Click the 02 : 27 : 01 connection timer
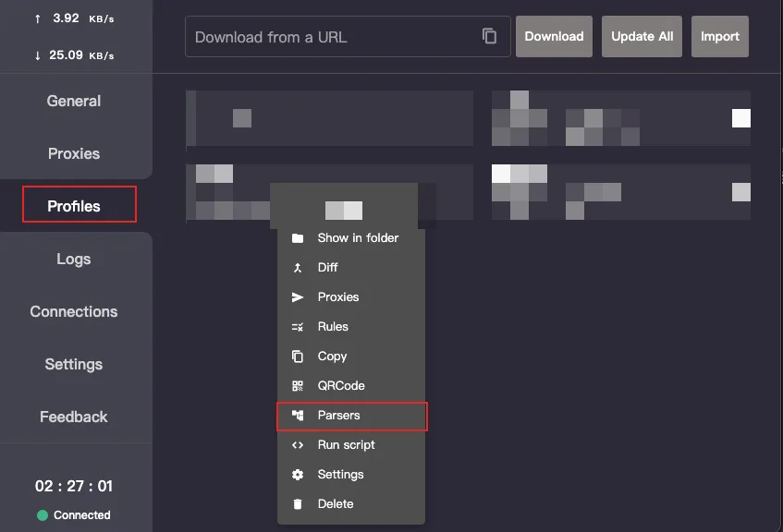Image resolution: width=783 pixels, height=532 pixels. pos(74,486)
